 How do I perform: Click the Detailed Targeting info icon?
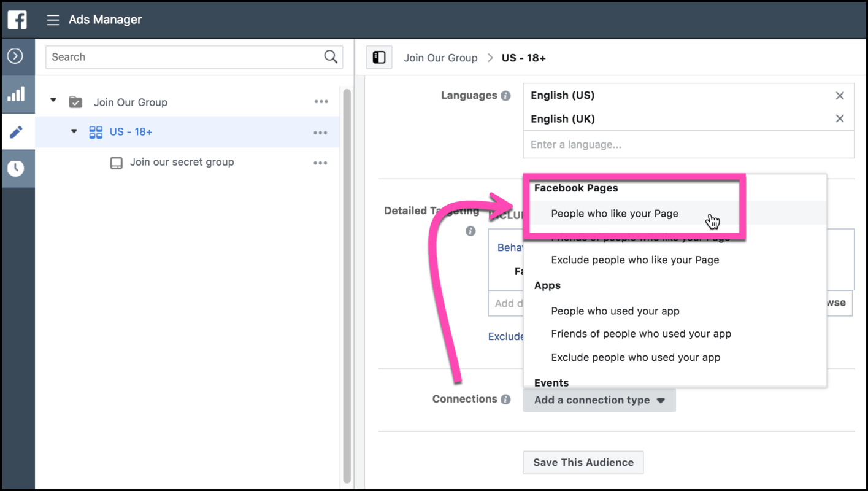click(470, 231)
